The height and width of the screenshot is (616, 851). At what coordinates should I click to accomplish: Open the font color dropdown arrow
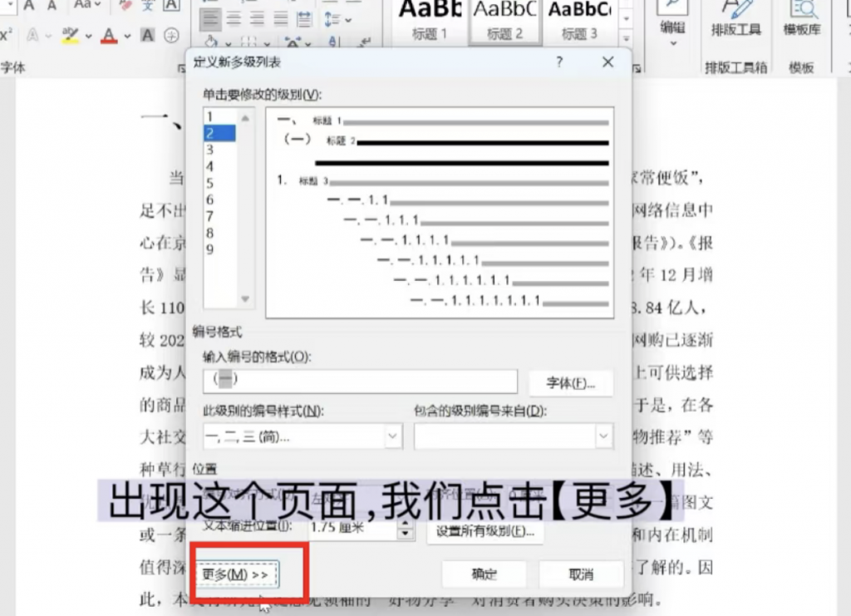[127, 37]
